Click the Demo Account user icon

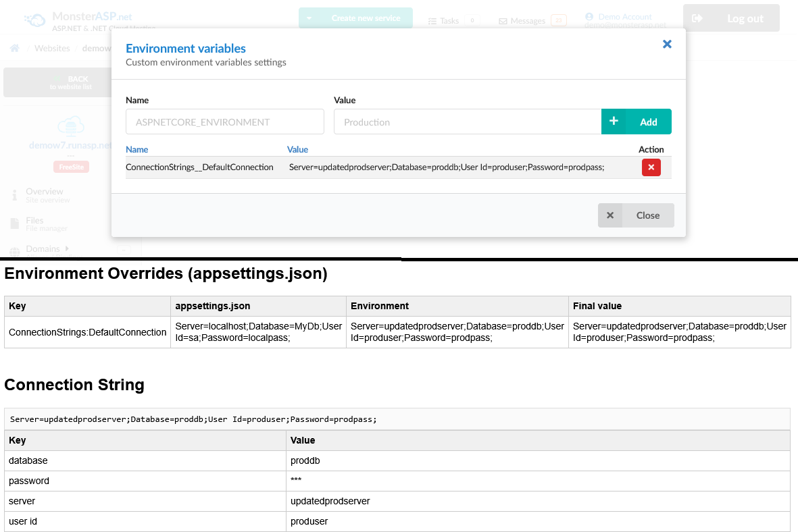click(x=589, y=16)
